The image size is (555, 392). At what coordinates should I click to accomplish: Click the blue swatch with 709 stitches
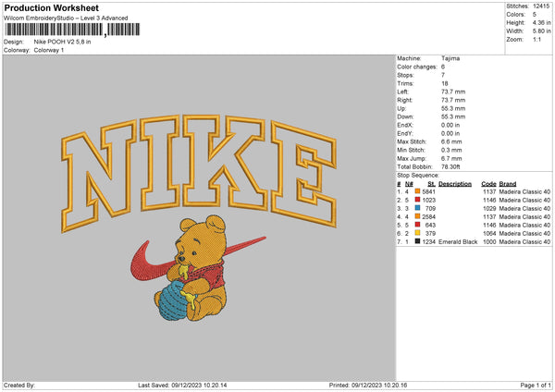(x=418, y=208)
